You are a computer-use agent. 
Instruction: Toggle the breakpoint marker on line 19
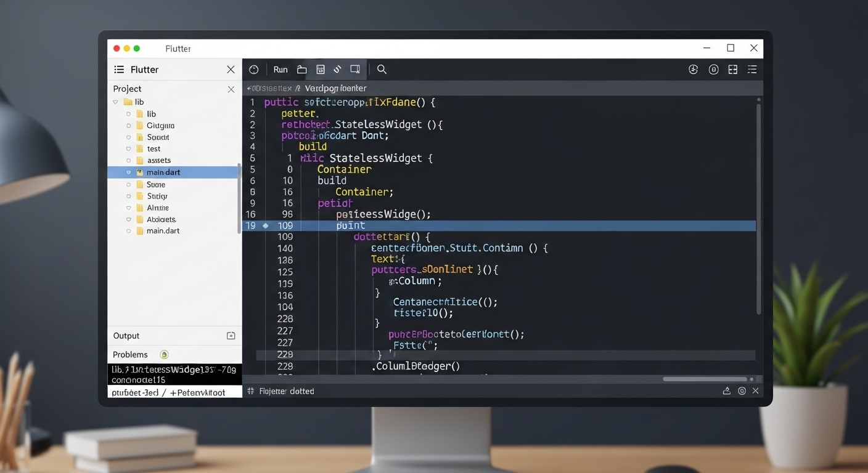(x=265, y=225)
